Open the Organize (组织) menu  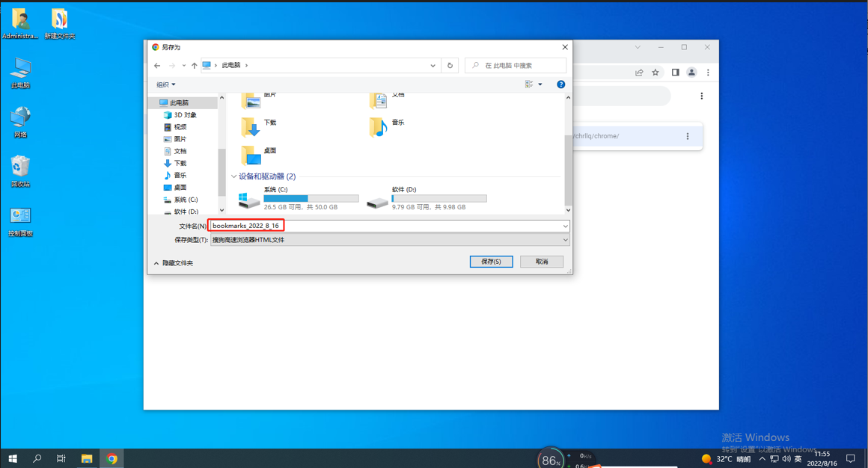pyautogui.click(x=165, y=84)
